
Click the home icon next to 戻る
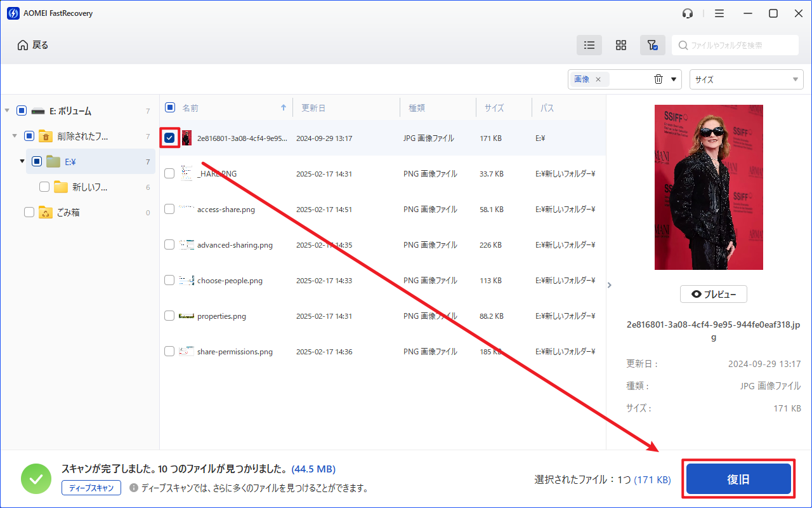click(x=23, y=45)
